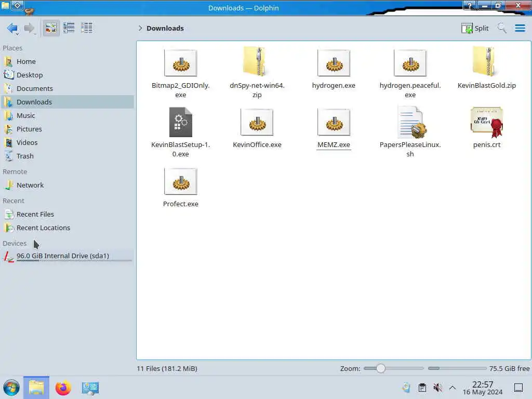
Task: Select hydrogen.peaceful.exe file icon
Action: [x=410, y=63]
